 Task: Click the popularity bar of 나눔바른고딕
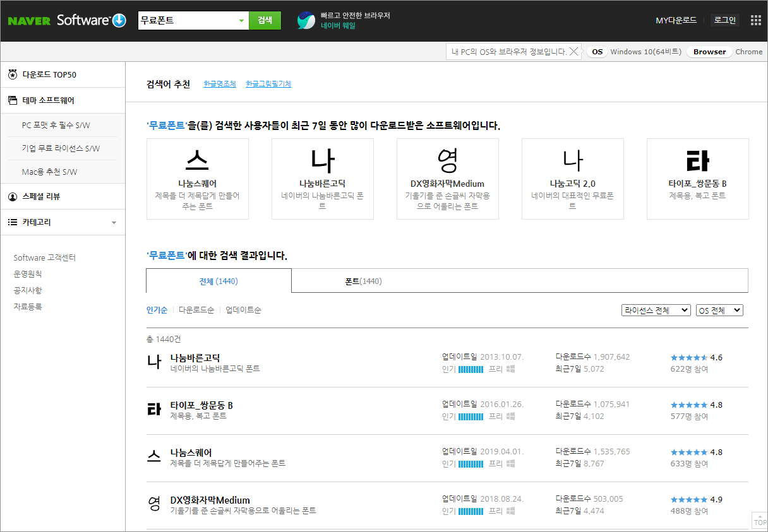(471, 369)
